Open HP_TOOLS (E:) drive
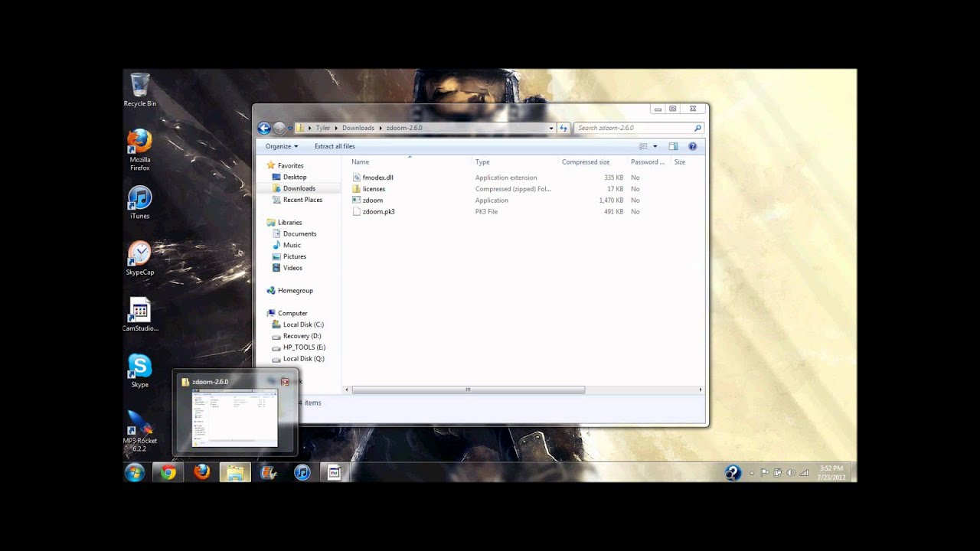This screenshot has height=551, width=980. pos(304,347)
